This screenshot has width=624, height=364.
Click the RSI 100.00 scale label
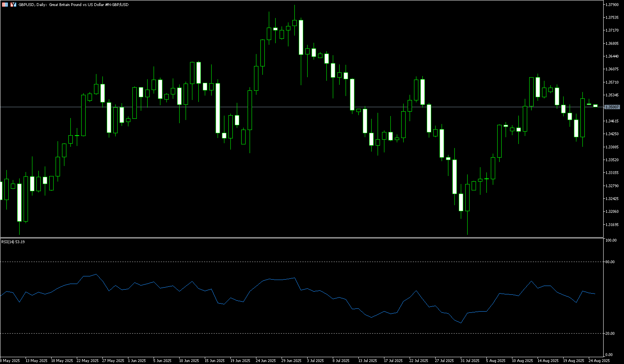(611, 240)
